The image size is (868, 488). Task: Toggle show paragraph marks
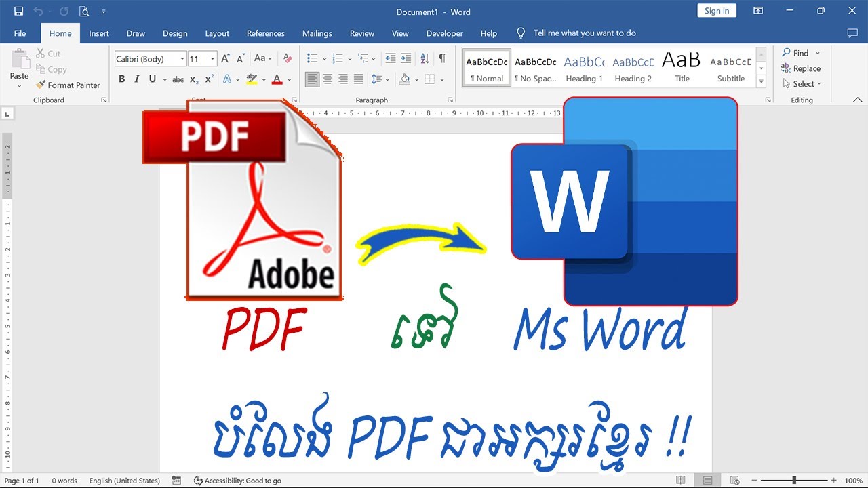(442, 59)
